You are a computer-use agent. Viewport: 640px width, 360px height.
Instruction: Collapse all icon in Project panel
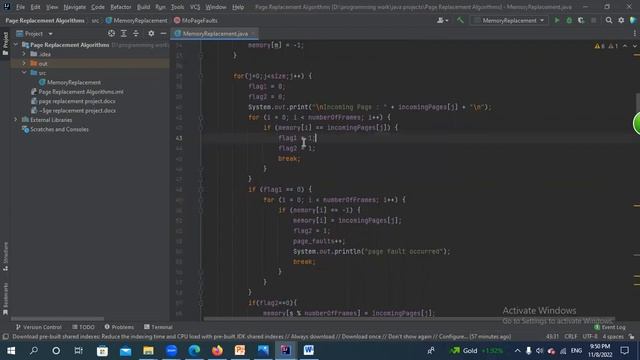pyautogui.click(x=136, y=33)
